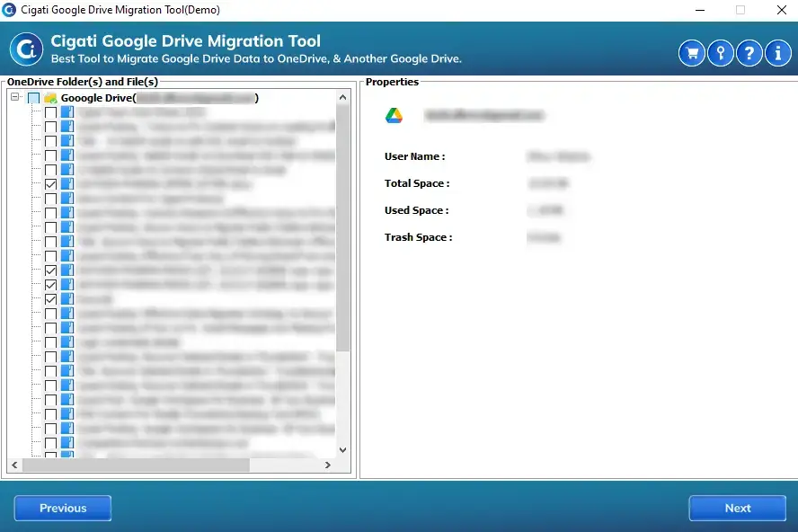Screen dimensions: 798x532
Task: Go back with the Previous button
Action: 63,508
